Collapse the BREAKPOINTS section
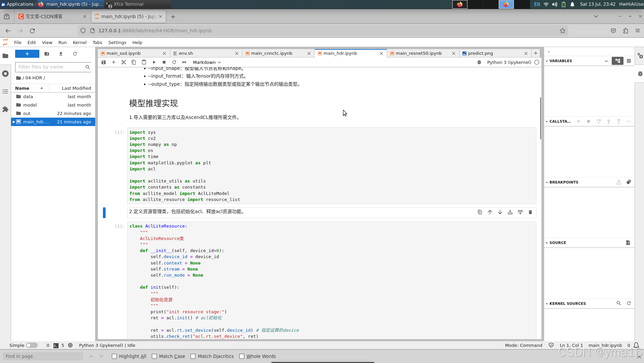Viewport: 644px width, 363px height. click(x=547, y=182)
